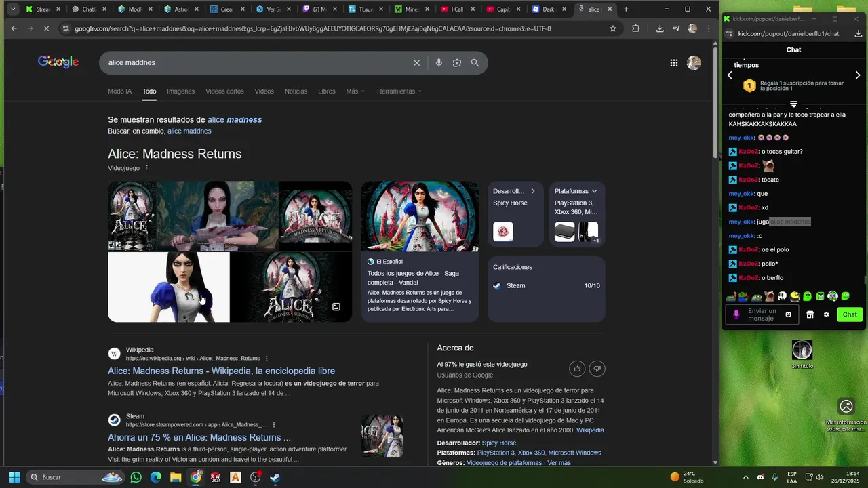Image resolution: width=868 pixels, height=488 pixels.
Task: Insert the screaming cat emote in chat
Action: (x=770, y=296)
